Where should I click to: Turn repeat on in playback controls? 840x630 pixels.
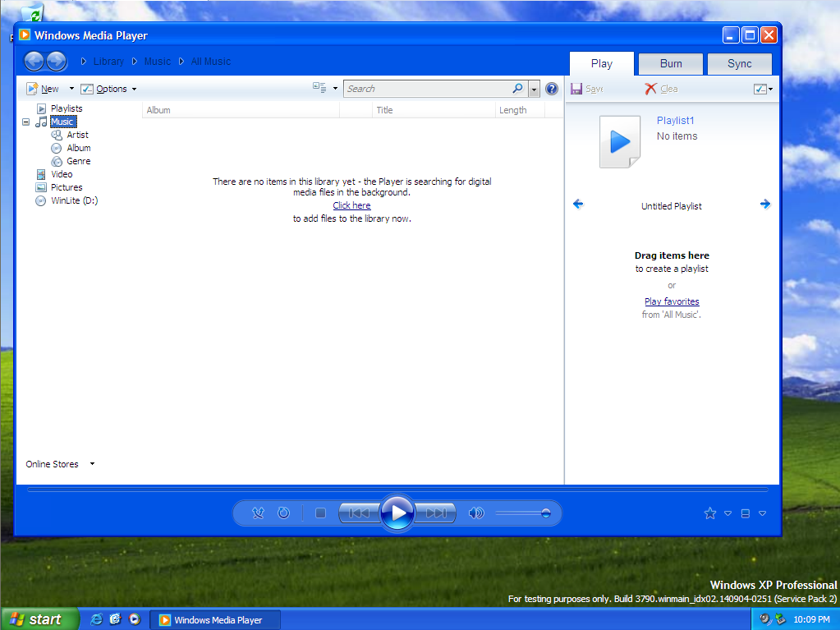283,513
